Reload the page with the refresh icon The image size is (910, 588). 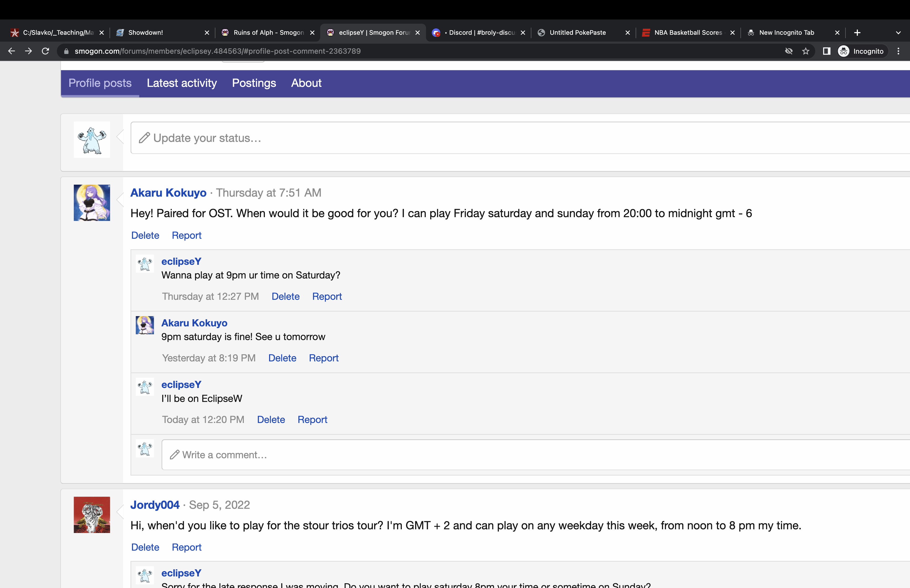click(46, 51)
